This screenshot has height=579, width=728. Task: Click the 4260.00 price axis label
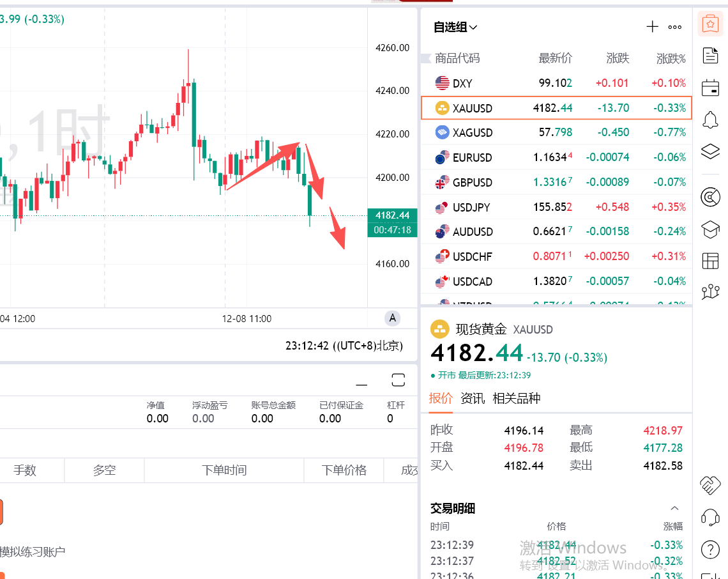[x=392, y=48]
